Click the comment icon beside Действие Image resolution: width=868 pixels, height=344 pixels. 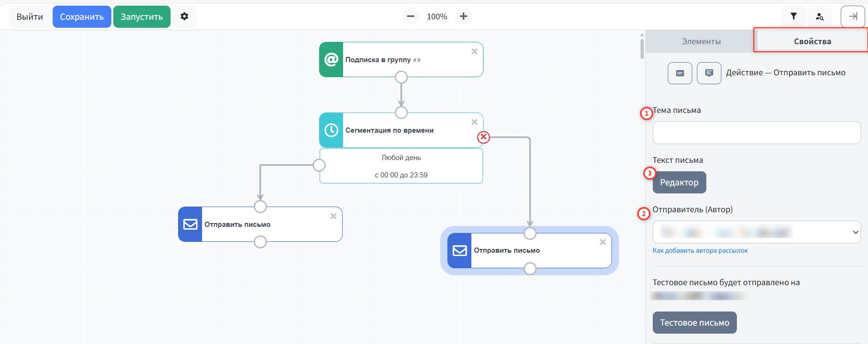click(709, 73)
